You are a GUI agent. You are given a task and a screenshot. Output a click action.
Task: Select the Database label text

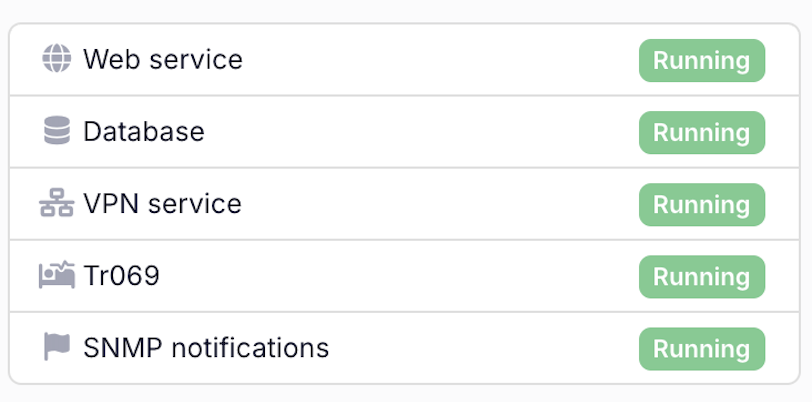[x=143, y=131]
